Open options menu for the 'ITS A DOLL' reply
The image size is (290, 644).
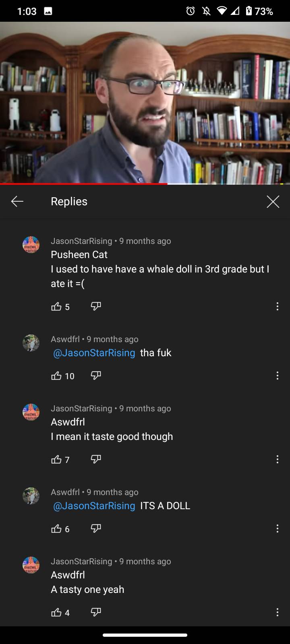click(x=277, y=529)
